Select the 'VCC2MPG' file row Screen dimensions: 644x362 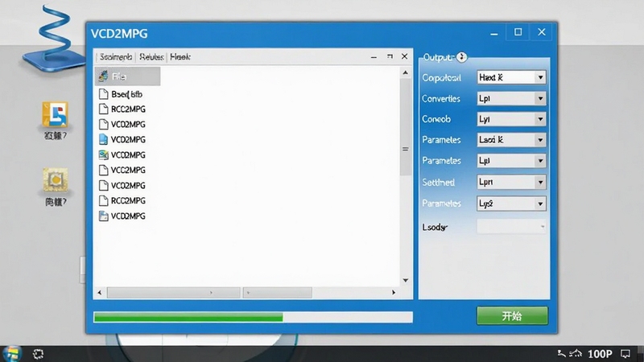pyautogui.click(x=122, y=170)
